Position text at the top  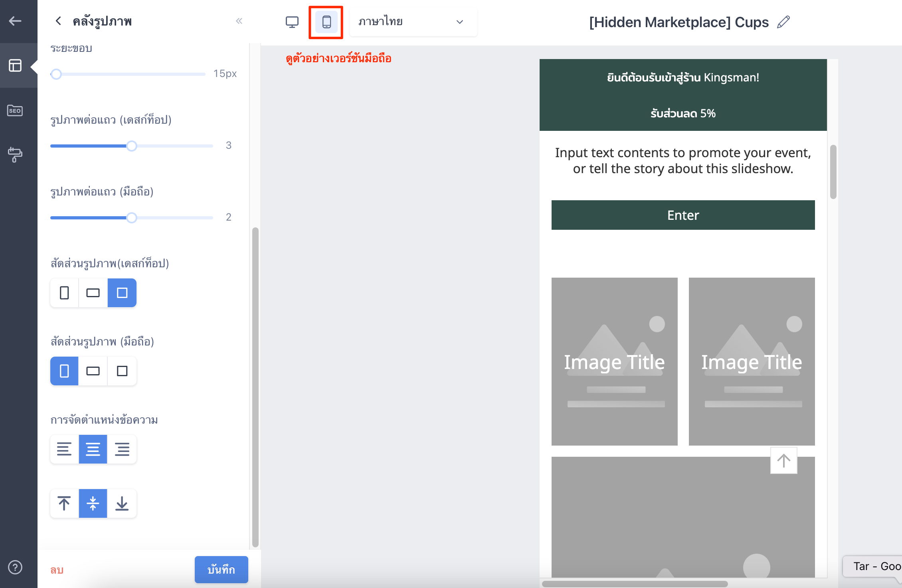point(64,503)
